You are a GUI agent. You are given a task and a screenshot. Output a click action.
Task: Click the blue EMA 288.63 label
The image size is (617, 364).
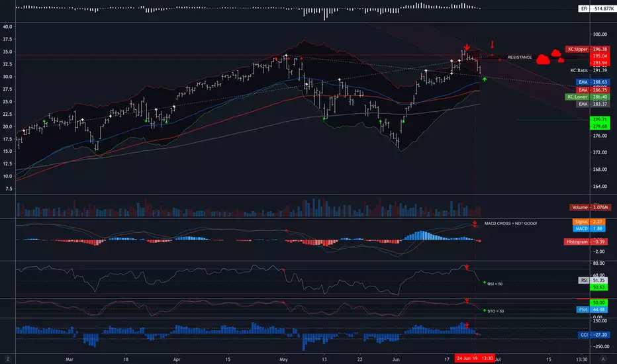click(x=592, y=82)
